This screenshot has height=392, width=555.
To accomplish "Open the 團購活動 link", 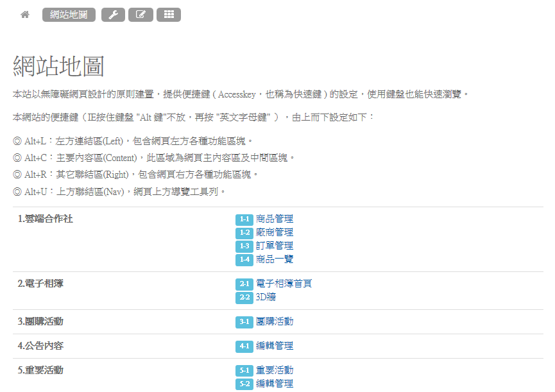I will click(274, 321).
